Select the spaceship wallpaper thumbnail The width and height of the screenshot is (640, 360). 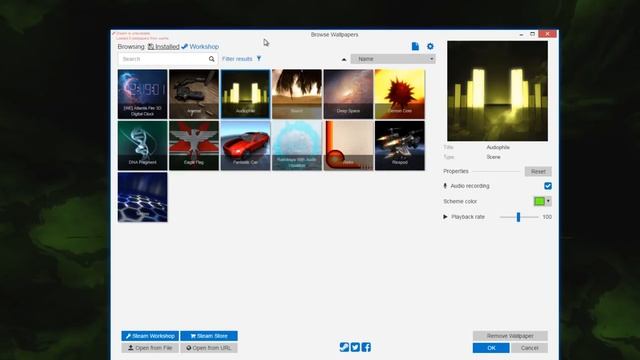point(400,146)
